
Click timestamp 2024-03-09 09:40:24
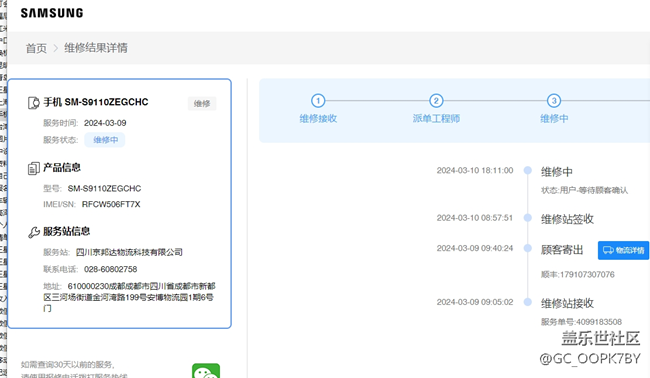coord(475,248)
